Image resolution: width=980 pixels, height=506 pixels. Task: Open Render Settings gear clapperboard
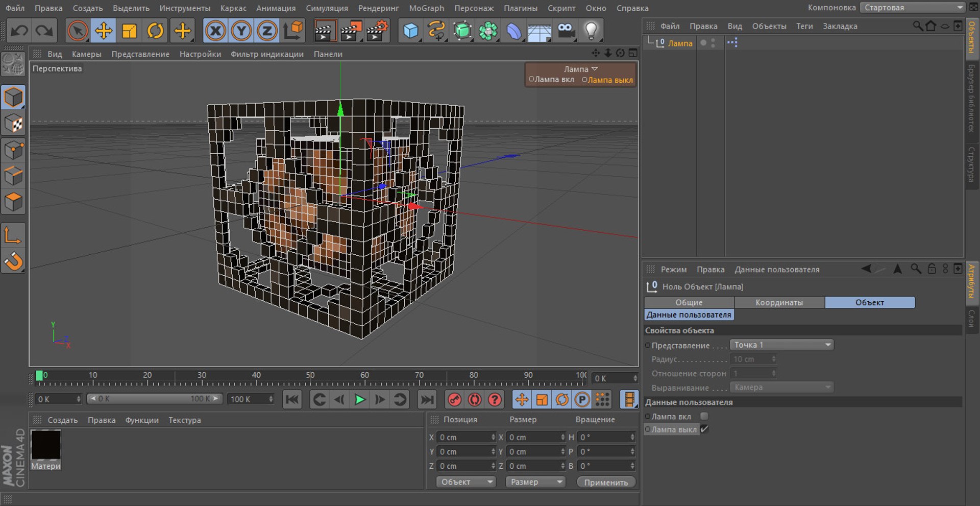coord(377,31)
